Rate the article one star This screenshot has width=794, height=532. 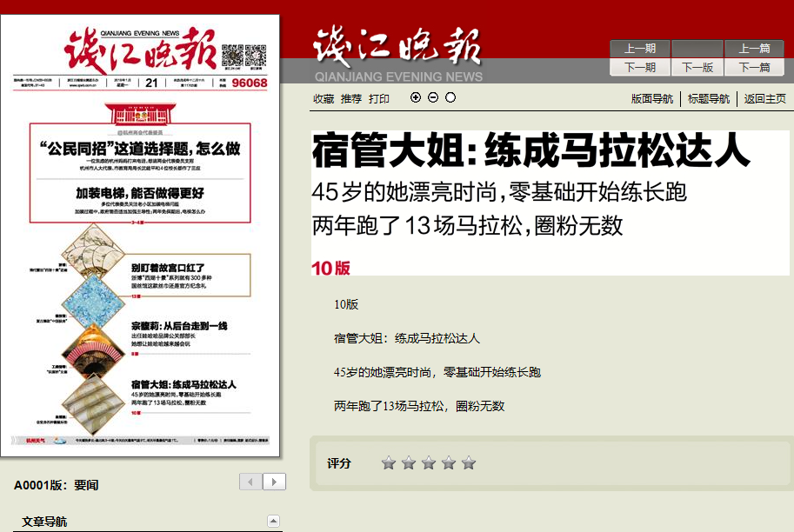pos(389,463)
